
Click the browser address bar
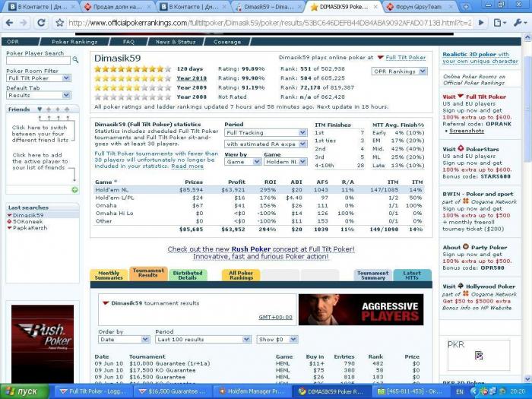coord(270,23)
